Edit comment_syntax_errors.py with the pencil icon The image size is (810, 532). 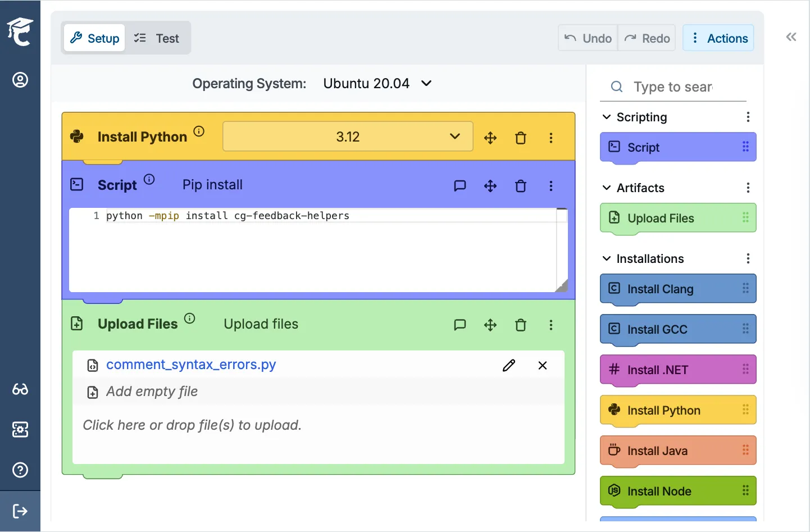coord(508,365)
